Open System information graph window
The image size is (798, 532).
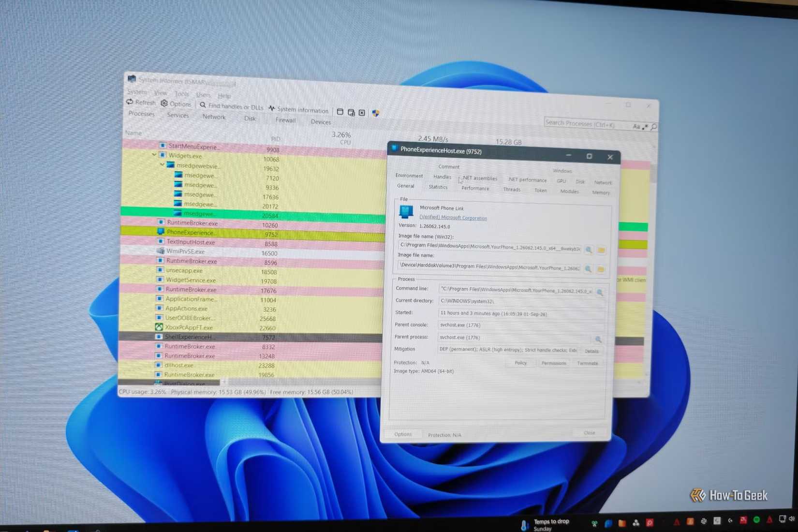tap(298, 110)
